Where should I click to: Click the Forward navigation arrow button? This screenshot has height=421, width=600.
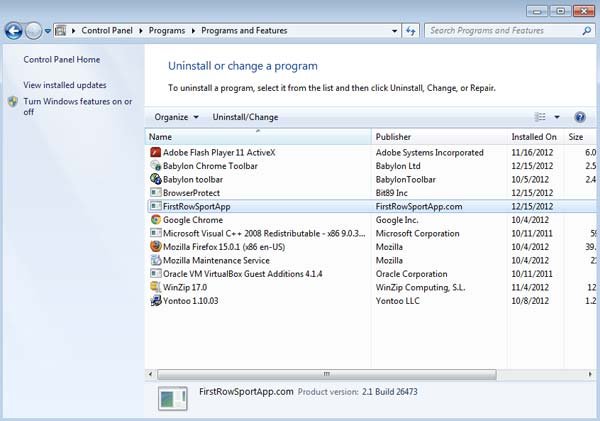tap(33, 31)
